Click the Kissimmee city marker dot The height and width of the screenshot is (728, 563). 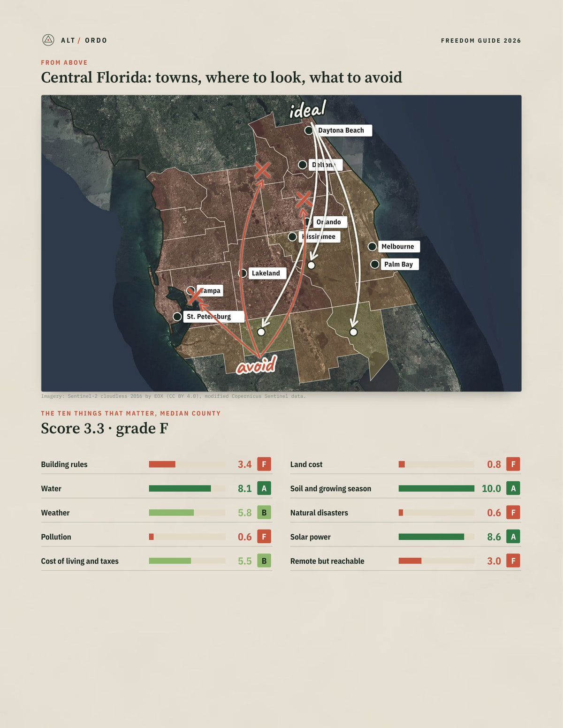point(292,236)
